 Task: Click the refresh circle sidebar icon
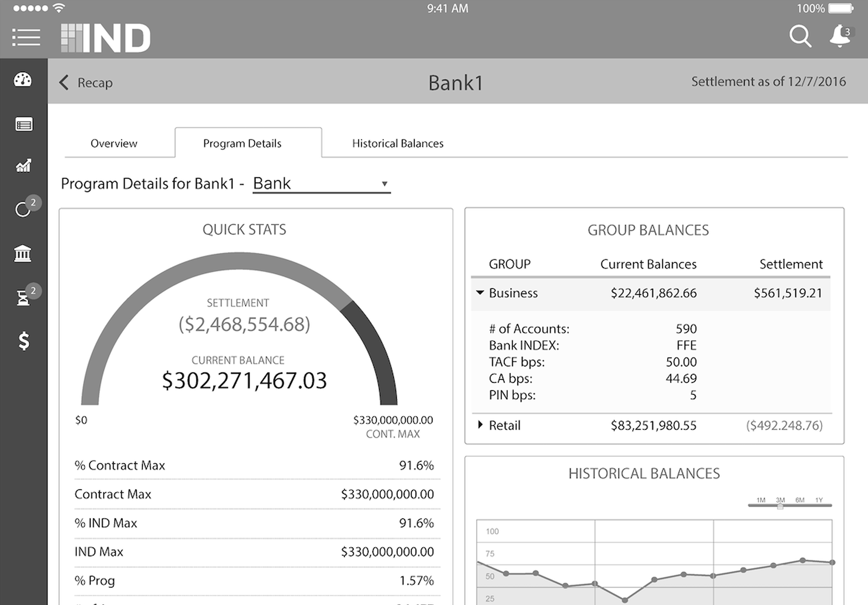pos(23,209)
